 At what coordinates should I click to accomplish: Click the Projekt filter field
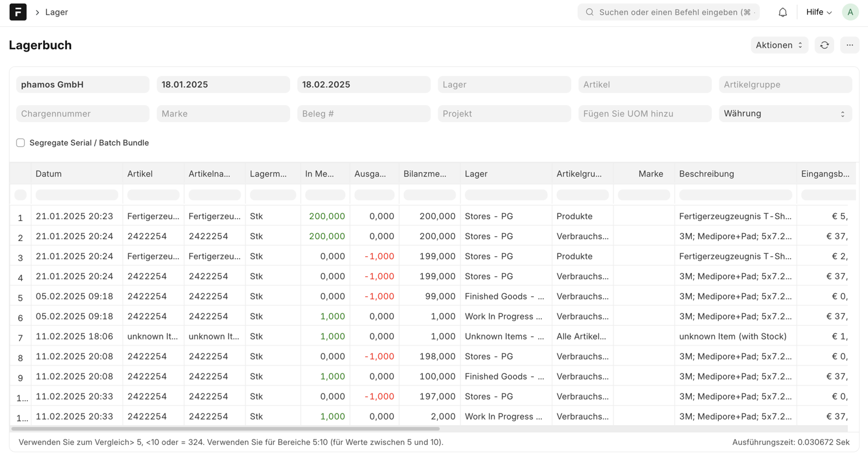[x=504, y=114]
